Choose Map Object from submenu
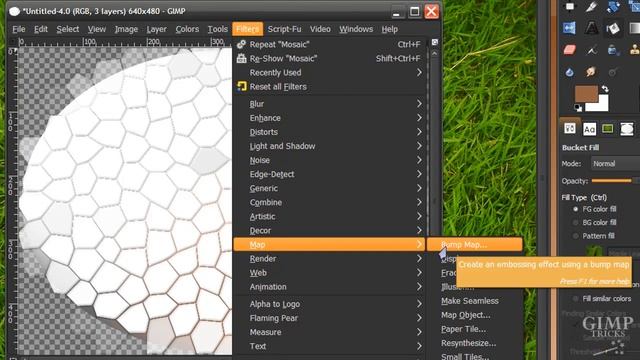Viewport: 640px width, 360px height. click(466, 315)
